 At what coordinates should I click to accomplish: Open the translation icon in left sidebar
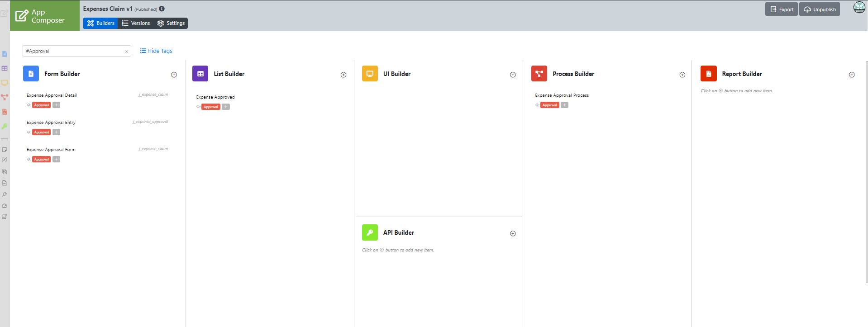coord(5,172)
